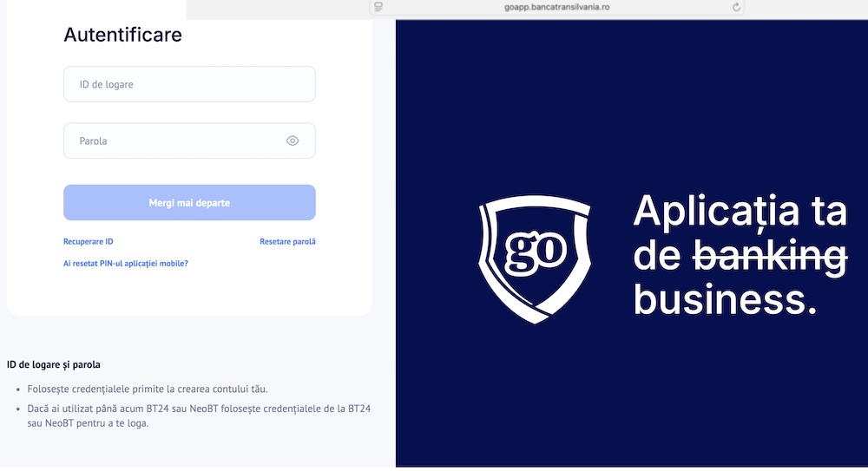Select the goapp.bancatransilvania.ro address bar URL
Screen dimensions: 868x471
point(556,7)
